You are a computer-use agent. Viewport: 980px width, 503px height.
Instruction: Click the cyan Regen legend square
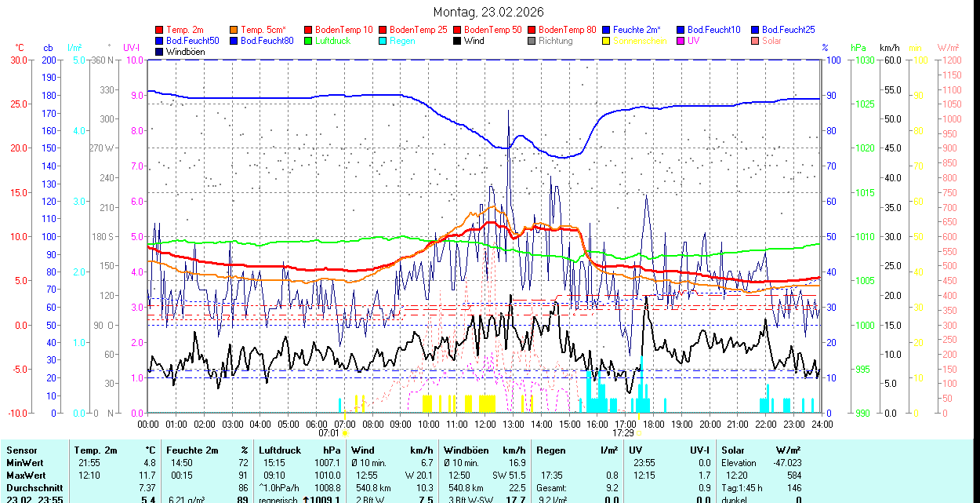click(383, 41)
